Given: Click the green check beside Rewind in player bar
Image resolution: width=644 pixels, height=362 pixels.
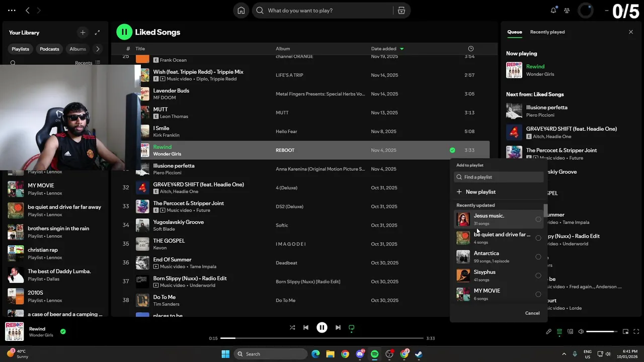Looking at the screenshot, I should coord(63,331).
